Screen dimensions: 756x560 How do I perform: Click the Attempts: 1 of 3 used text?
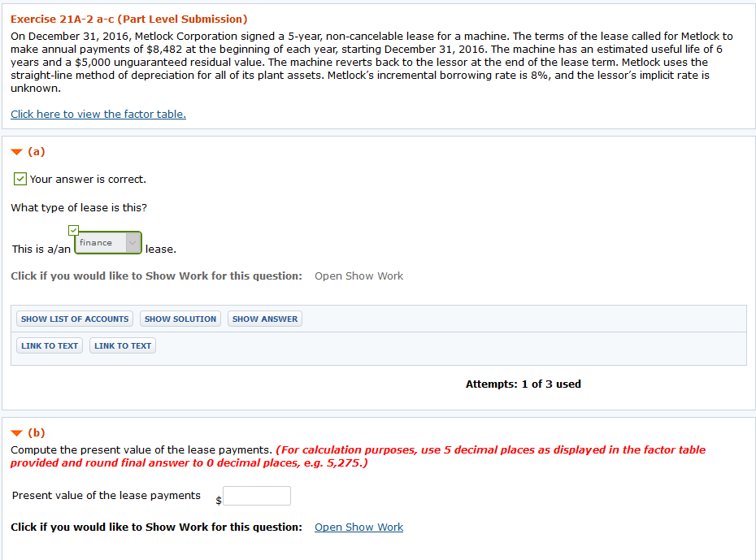524,384
